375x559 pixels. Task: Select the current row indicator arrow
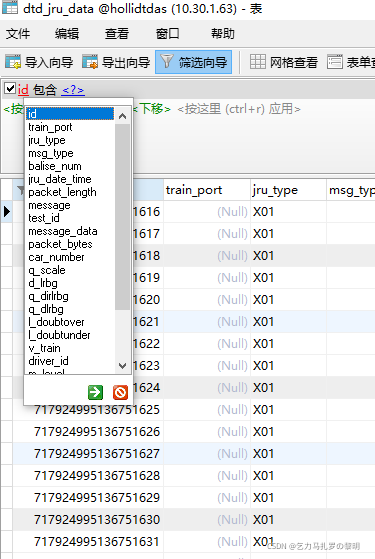(x=7, y=212)
